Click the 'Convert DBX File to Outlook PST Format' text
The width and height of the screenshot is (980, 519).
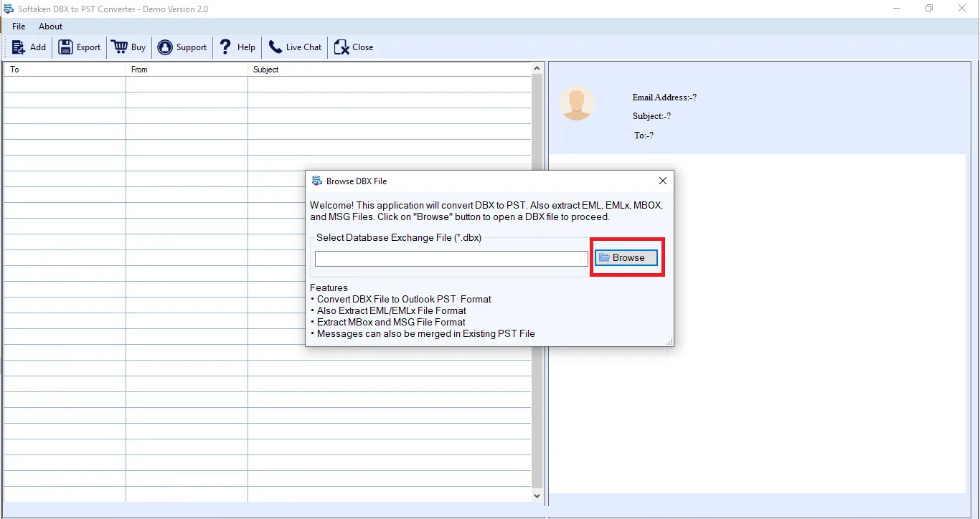pos(404,299)
